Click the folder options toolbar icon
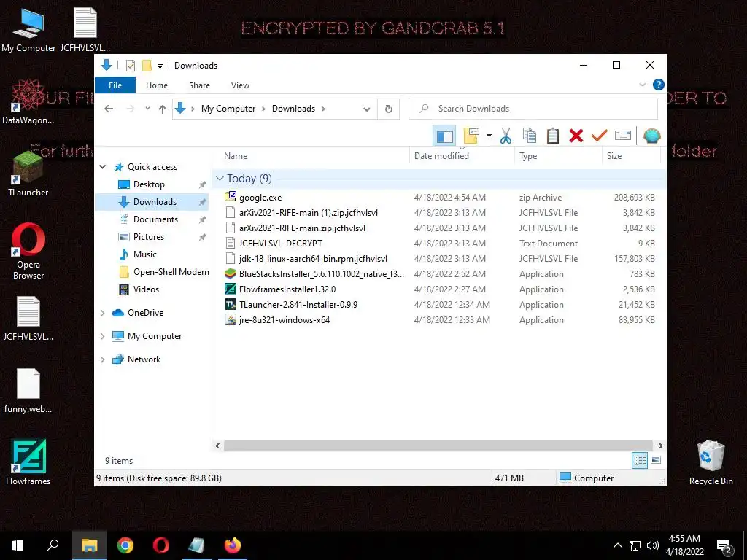Image resolution: width=747 pixels, height=560 pixels. pos(471,136)
